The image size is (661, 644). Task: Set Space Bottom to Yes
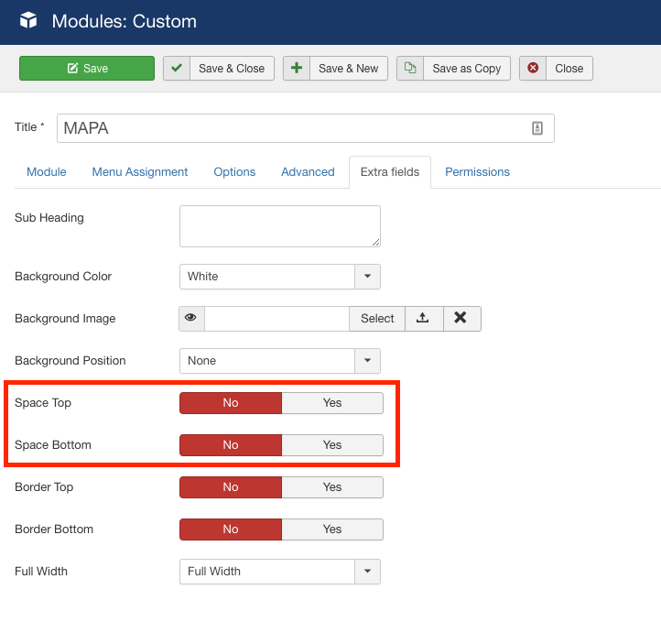[331, 445]
